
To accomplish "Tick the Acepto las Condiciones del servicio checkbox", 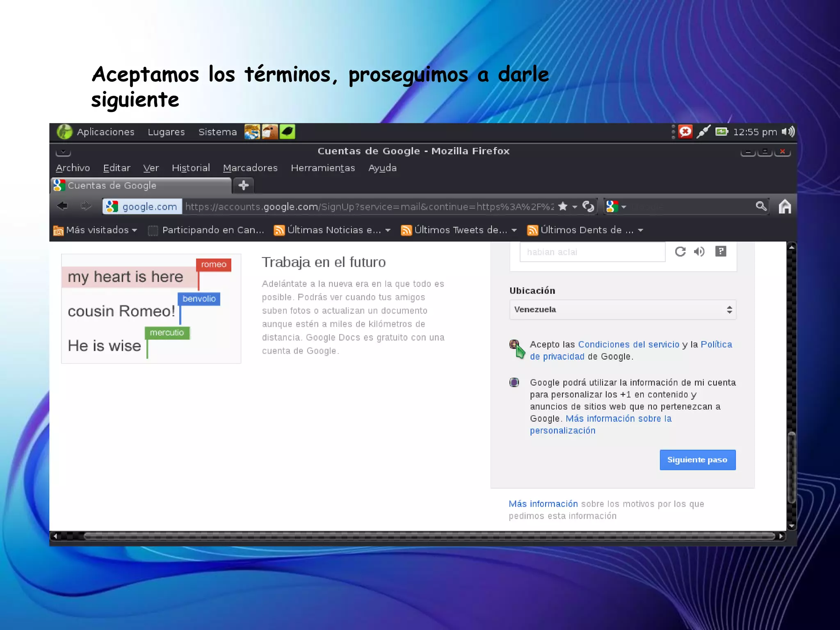I will [514, 345].
